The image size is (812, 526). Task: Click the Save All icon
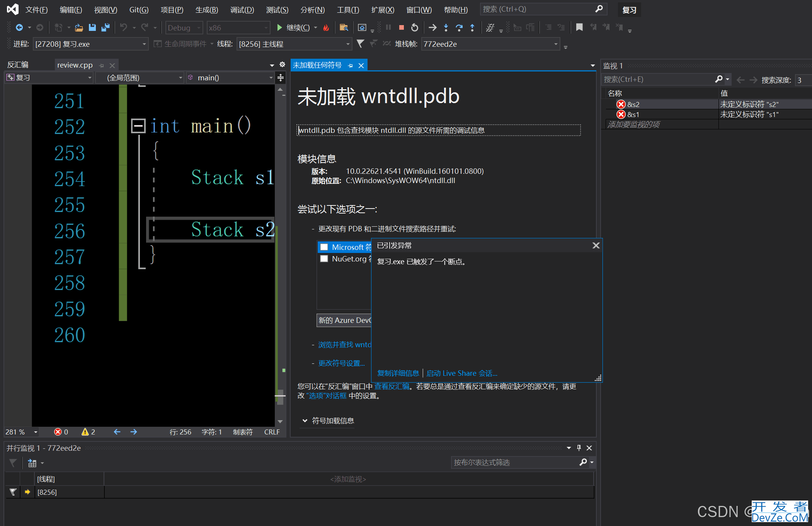tap(105, 27)
